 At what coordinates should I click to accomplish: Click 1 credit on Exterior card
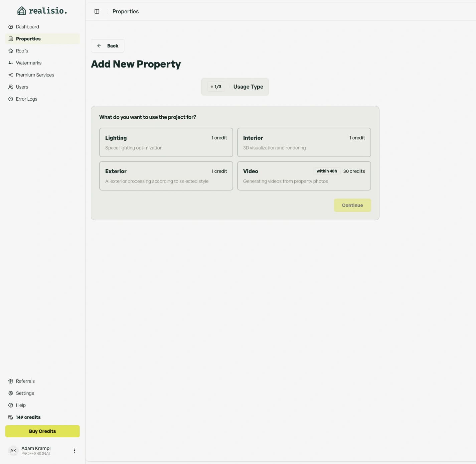[219, 171]
